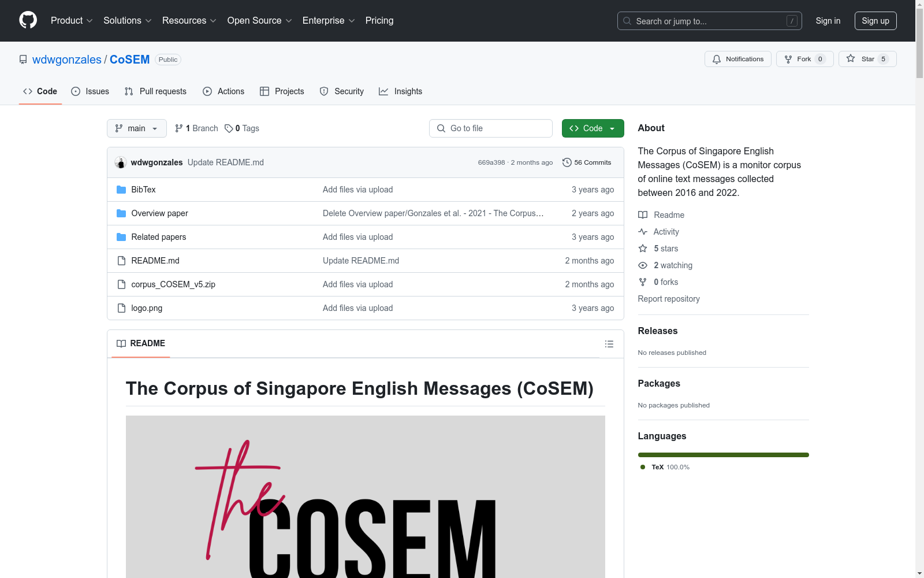Click the branch icon beside 1 Branch
This screenshot has width=924, height=578.
coord(179,128)
